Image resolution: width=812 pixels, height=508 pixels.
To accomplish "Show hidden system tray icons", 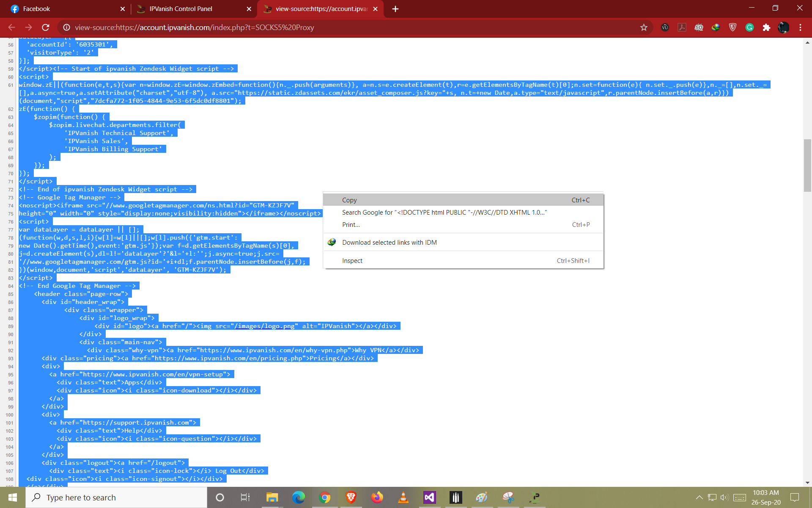I will (699, 497).
